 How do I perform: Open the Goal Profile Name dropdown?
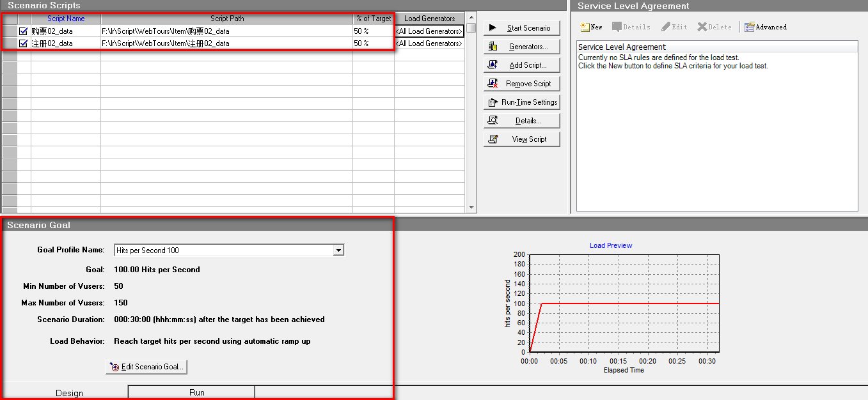click(339, 250)
